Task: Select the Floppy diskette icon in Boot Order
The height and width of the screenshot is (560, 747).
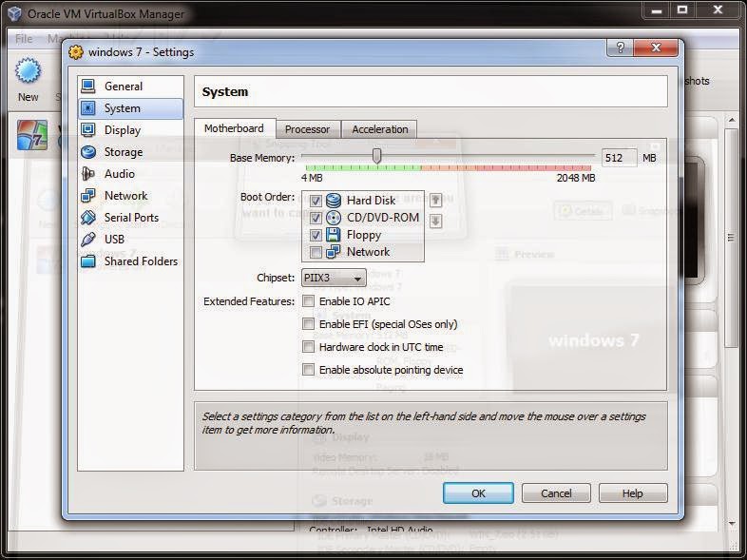Action: (x=334, y=235)
